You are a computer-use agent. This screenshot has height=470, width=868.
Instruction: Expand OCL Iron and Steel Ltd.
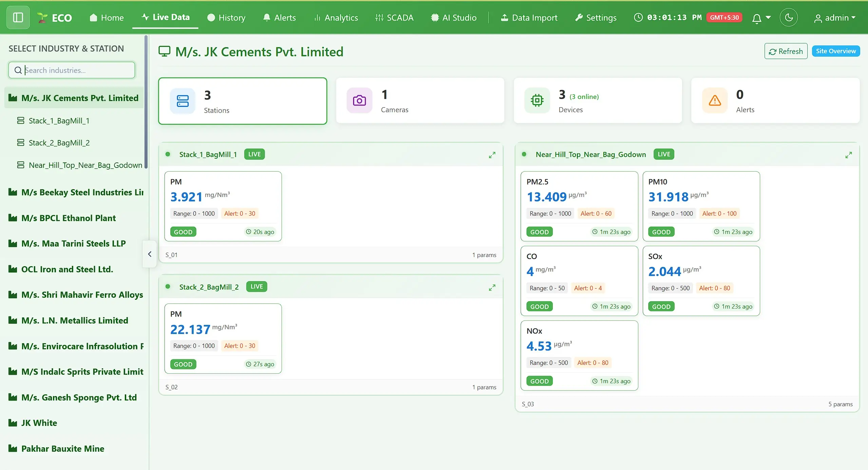click(x=60, y=269)
